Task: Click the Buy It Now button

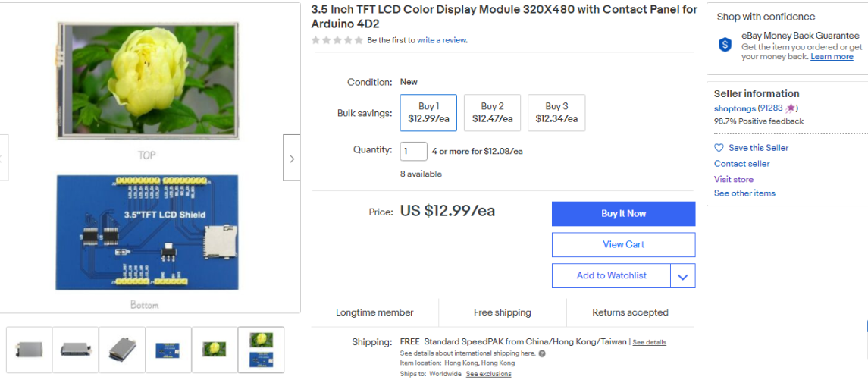Action: [623, 214]
